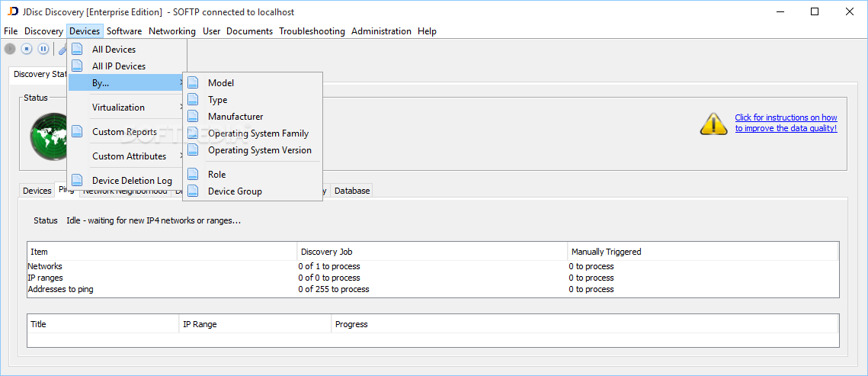Viewport: 868px width, 376px height.
Task: Open the All Devices report
Action: (x=127, y=50)
